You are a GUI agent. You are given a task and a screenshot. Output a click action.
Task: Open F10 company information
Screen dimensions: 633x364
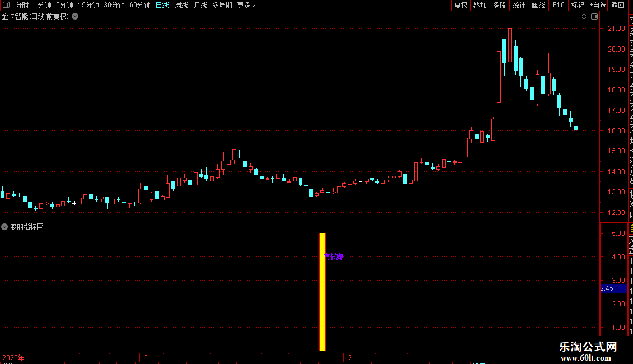pyautogui.click(x=558, y=5)
